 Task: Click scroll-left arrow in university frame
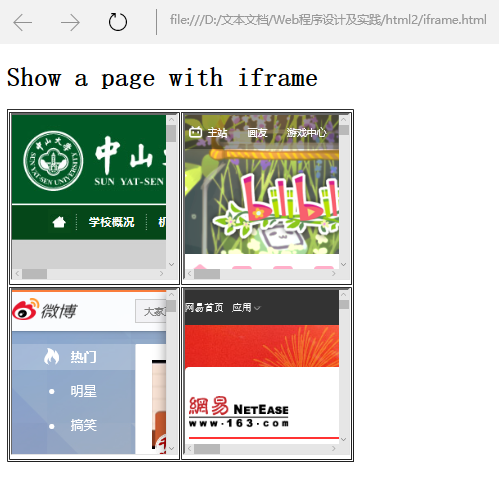17,274
